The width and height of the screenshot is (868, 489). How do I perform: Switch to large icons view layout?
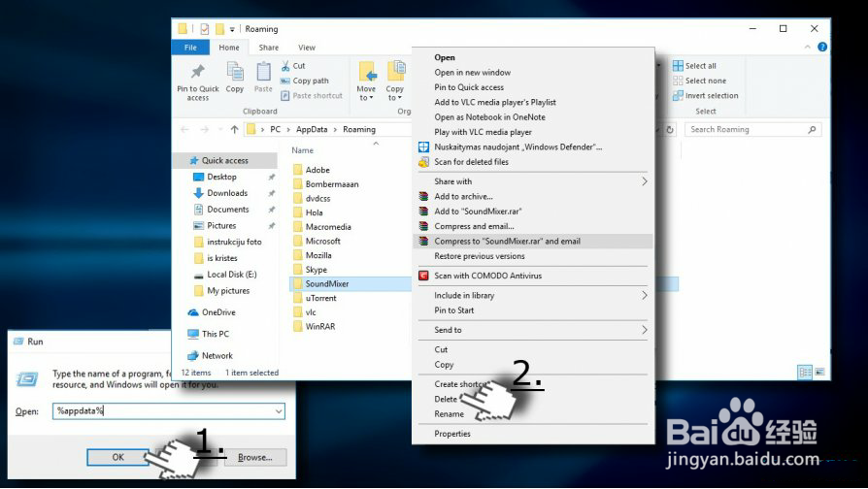tap(819, 373)
